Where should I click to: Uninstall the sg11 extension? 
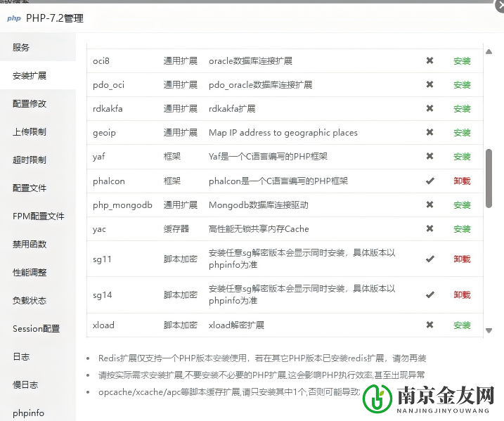point(462,259)
